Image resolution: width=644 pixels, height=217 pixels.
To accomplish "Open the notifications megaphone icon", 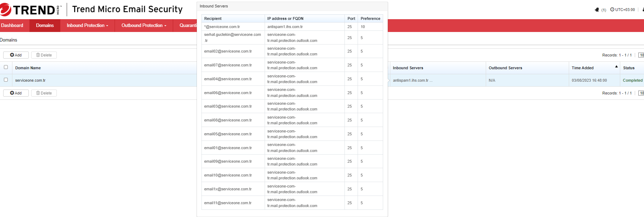I will point(597,10).
